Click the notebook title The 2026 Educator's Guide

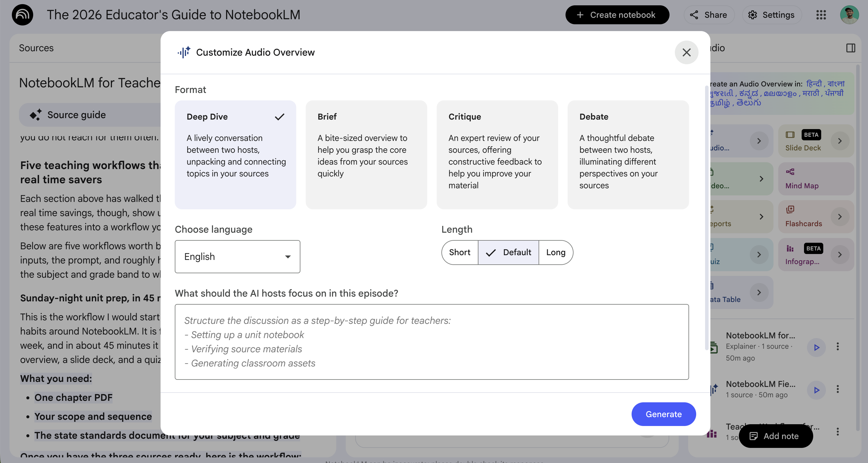pos(173,15)
